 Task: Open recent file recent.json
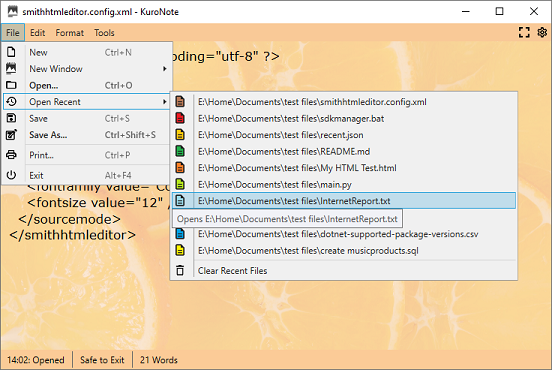tap(344, 135)
